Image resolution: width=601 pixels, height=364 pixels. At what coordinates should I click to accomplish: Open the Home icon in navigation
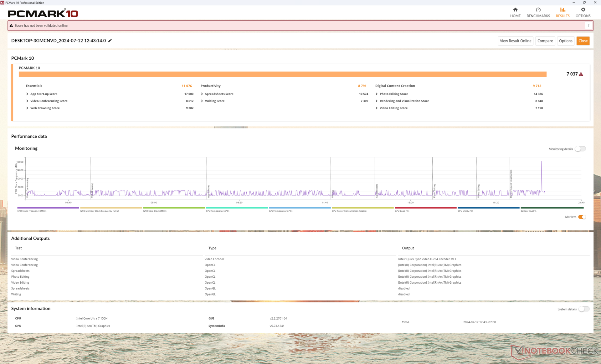pyautogui.click(x=515, y=10)
